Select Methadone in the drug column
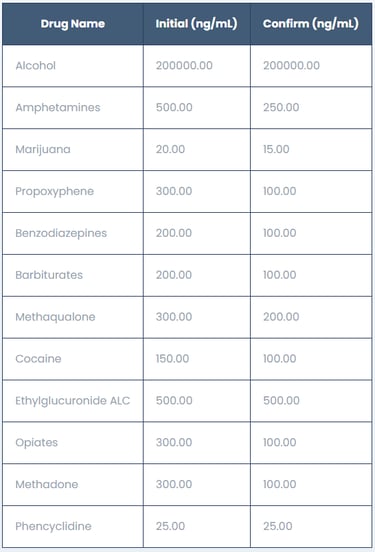The height and width of the screenshot is (552, 375). [47, 484]
